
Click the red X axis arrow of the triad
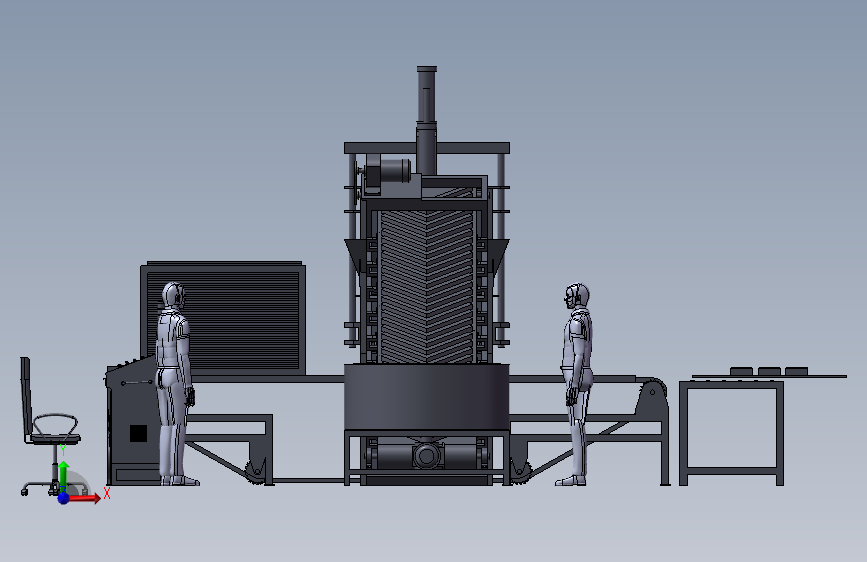(84, 498)
